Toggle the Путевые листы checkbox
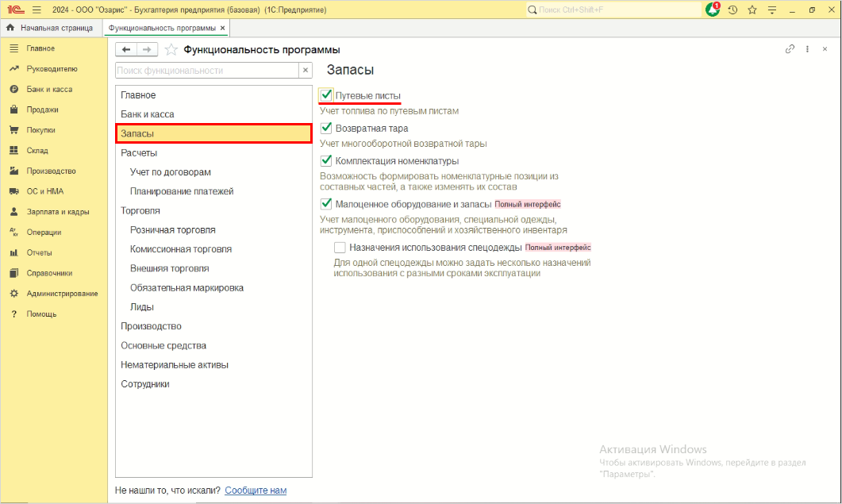The width and height of the screenshot is (842, 504). pyautogui.click(x=326, y=95)
